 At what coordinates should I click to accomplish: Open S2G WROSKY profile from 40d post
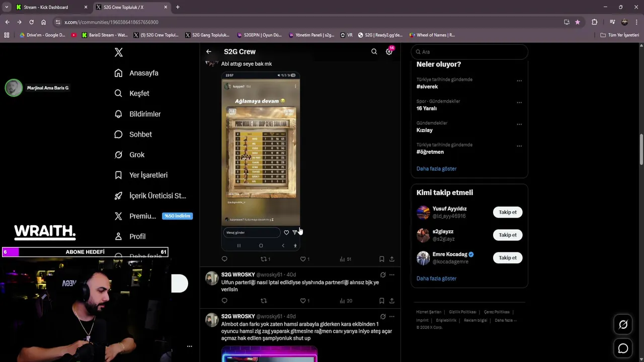238,275
